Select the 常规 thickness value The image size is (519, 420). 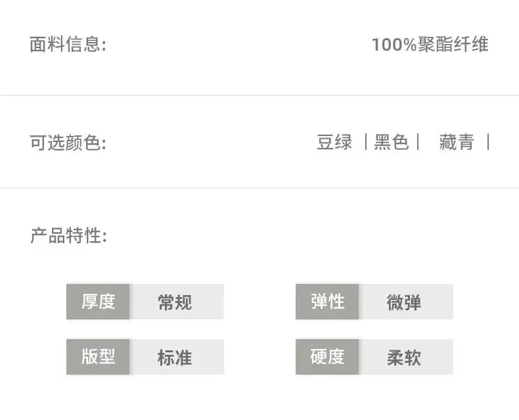(175, 302)
